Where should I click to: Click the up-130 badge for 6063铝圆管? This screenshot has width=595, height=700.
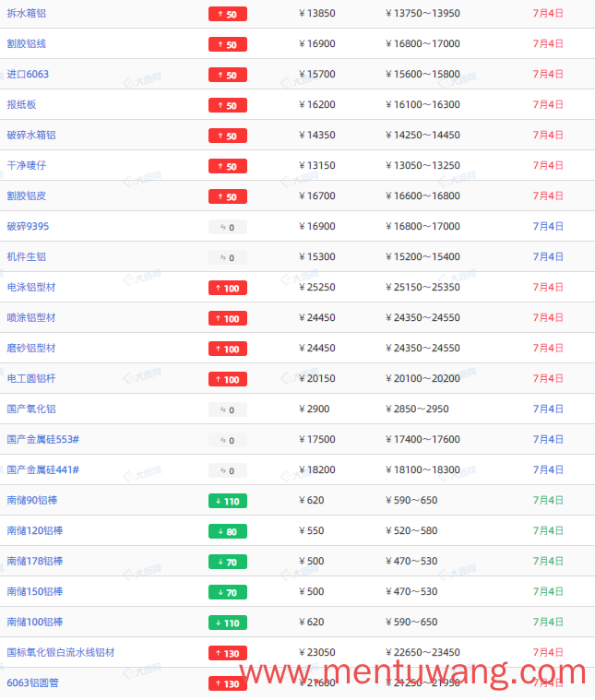[x=228, y=683]
